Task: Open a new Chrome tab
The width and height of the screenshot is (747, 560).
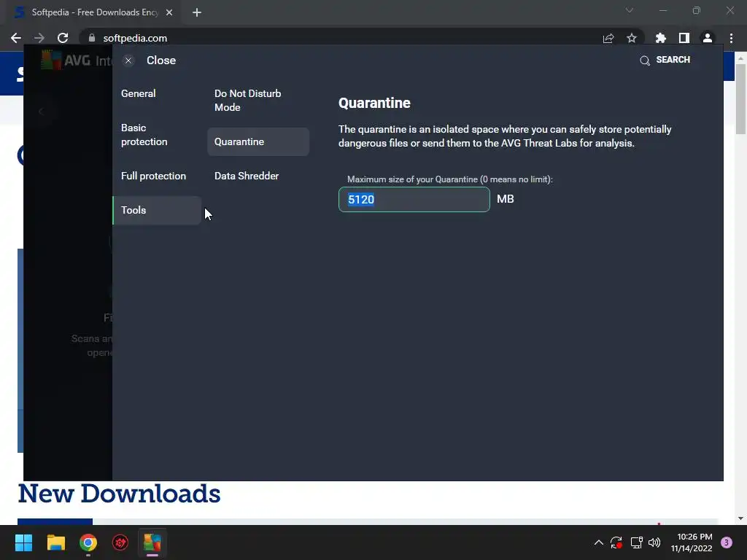Action: pyautogui.click(x=197, y=12)
